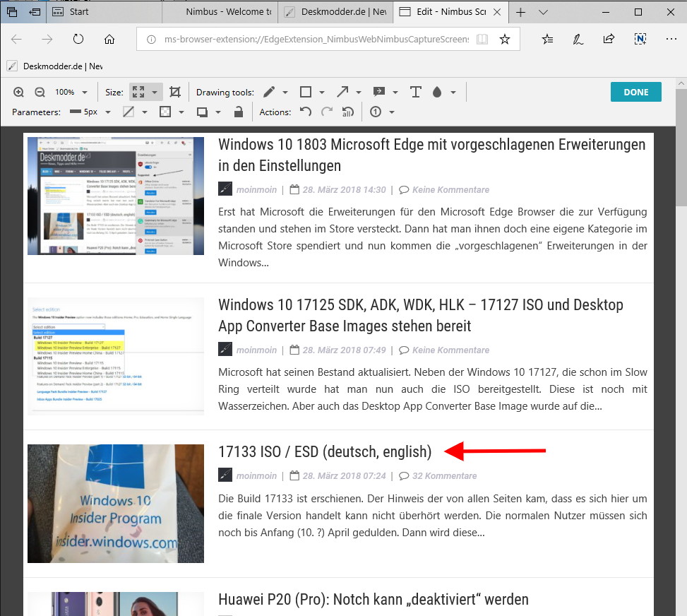Image resolution: width=687 pixels, height=616 pixels.
Task: Select the Text tool
Action: [x=415, y=92]
